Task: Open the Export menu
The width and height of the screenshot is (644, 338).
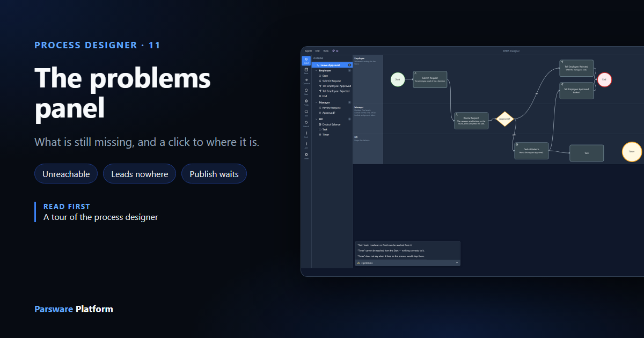Action: coord(308,51)
